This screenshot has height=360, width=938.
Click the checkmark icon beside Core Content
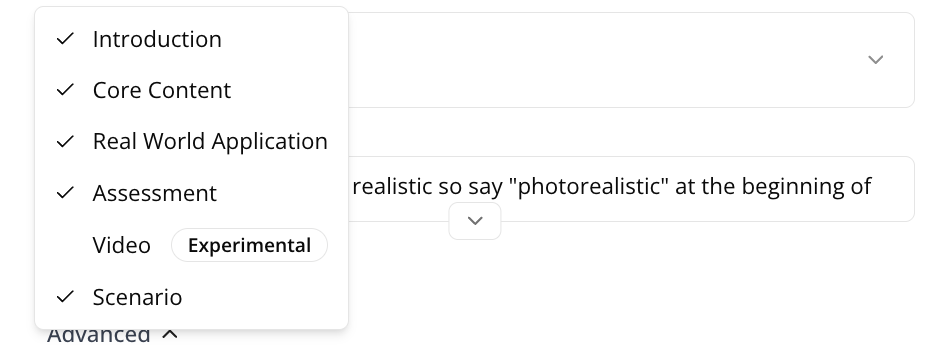point(65,90)
